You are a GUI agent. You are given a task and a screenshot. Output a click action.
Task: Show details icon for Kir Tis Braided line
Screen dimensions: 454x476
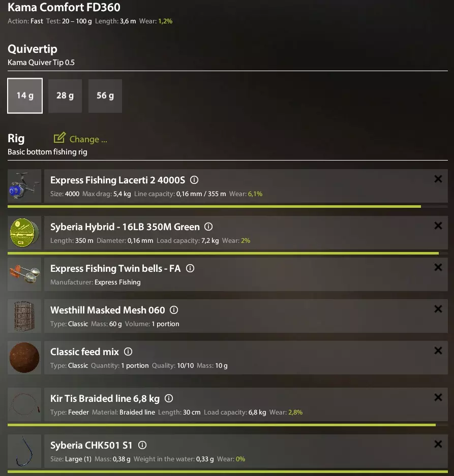169,398
